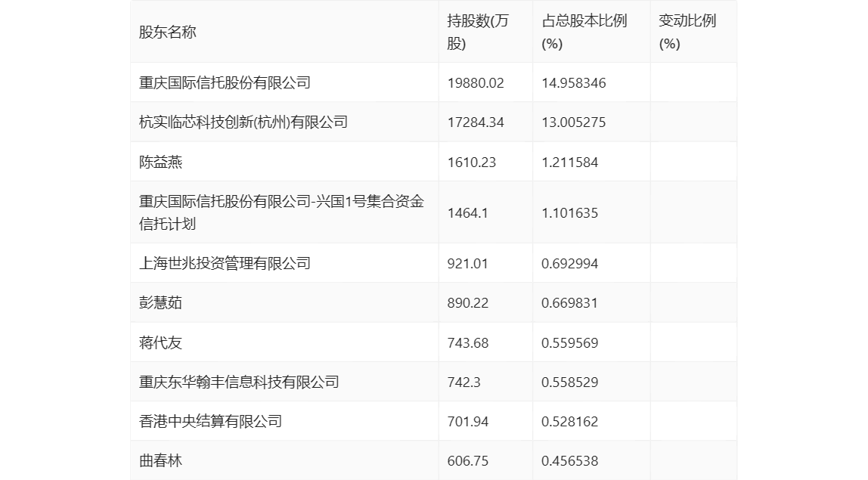Select the 股东名称 column header

point(167,32)
